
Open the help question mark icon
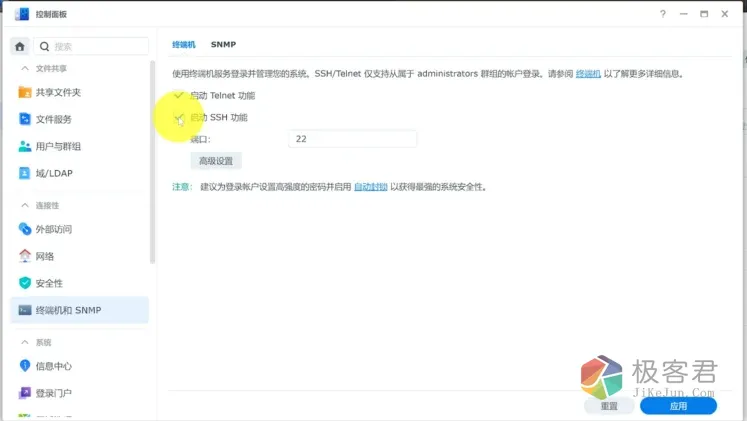pos(663,14)
